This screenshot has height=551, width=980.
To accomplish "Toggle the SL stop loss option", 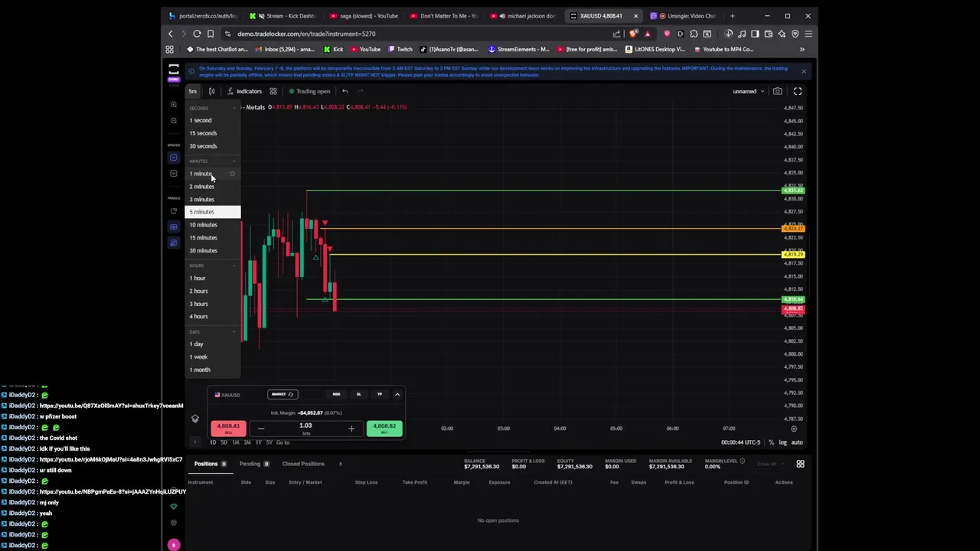I will coord(358,394).
